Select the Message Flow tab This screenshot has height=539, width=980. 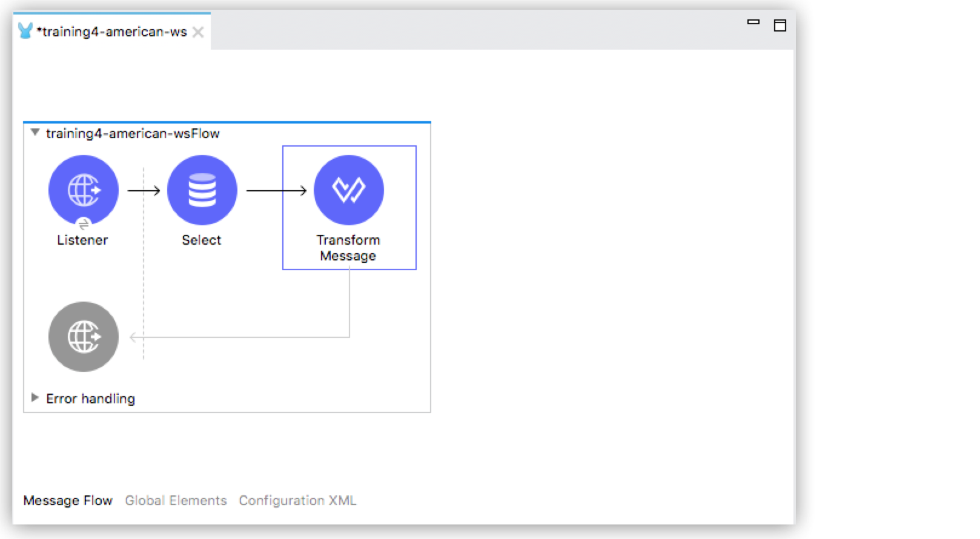tap(68, 500)
